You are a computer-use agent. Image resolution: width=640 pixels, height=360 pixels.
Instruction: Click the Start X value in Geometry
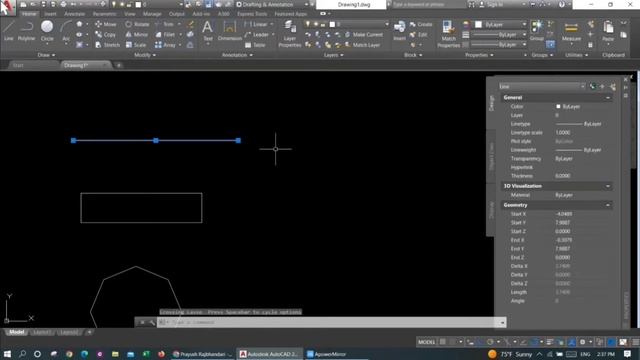pos(564,214)
